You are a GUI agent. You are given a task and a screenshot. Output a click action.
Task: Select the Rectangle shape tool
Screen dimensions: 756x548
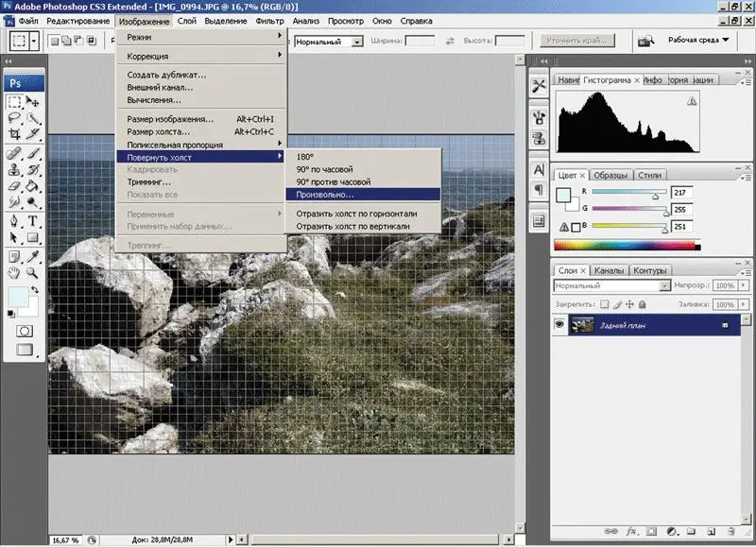tap(32, 237)
